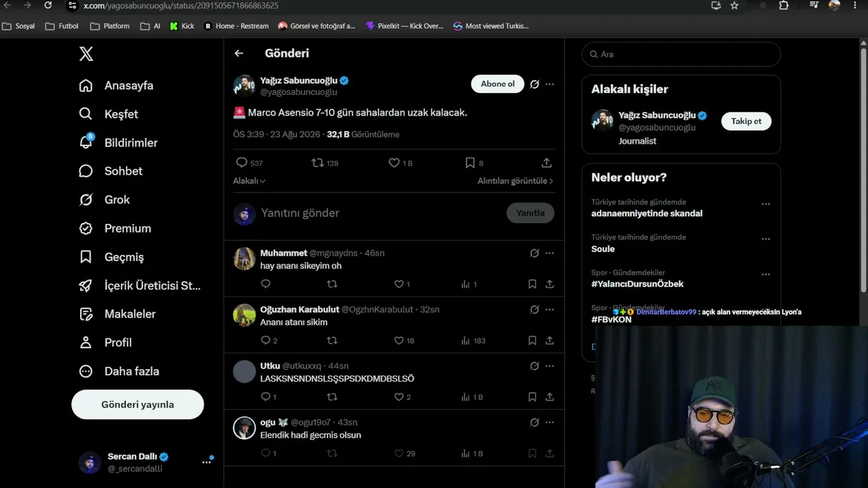The image size is (868, 488).
Task: Open options for Soule trend
Action: pos(766,239)
